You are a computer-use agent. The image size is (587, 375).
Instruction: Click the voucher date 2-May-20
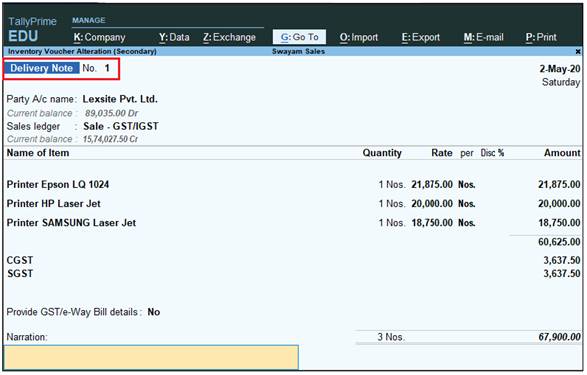pyautogui.click(x=560, y=69)
